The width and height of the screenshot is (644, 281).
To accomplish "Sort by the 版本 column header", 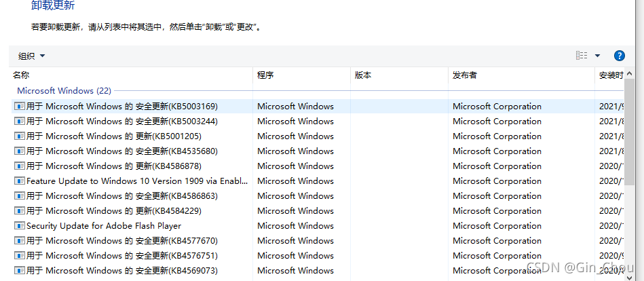I will [363, 75].
